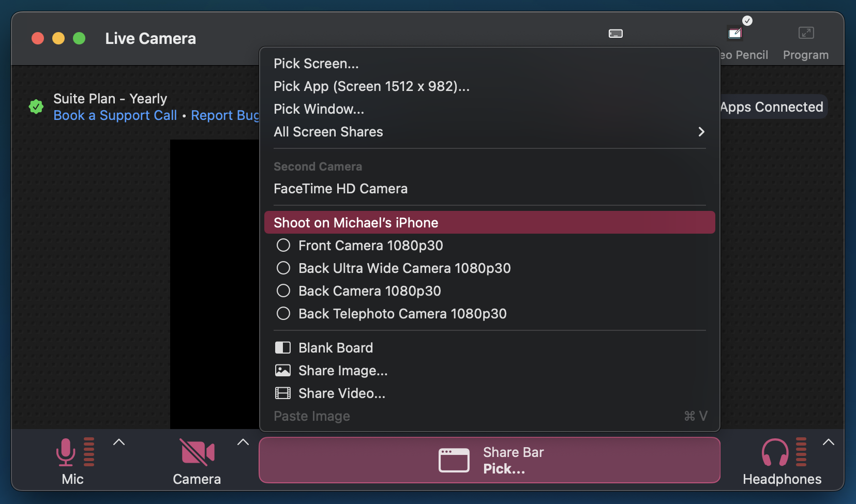Click the Apps Connected badge

tap(774, 107)
